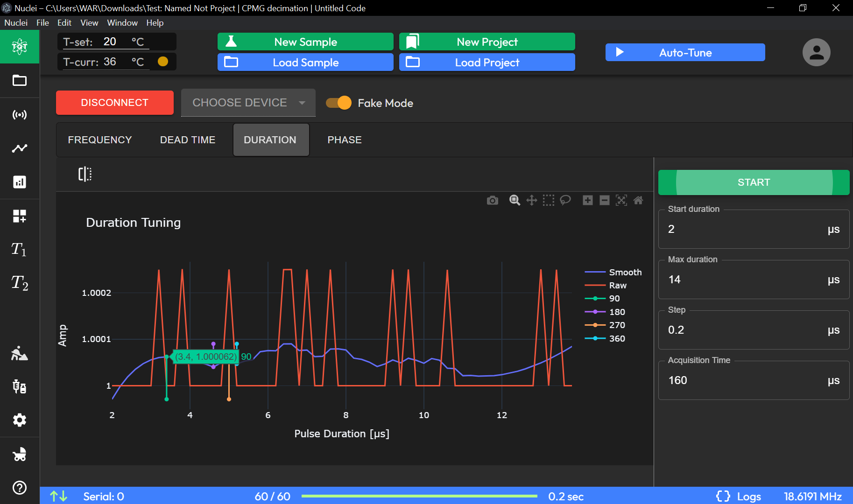Switch to the Dead Time tab
The height and width of the screenshot is (504, 853).
(x=188, y=140)
